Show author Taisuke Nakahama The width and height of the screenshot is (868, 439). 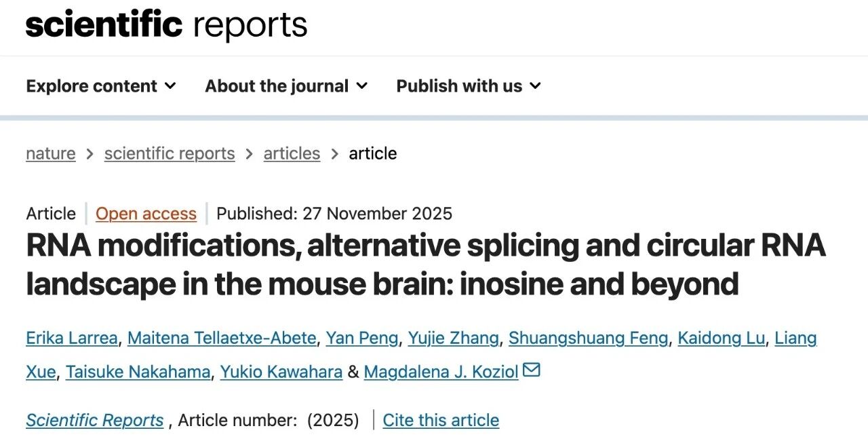pyautogui.click(x=138, y=372)
